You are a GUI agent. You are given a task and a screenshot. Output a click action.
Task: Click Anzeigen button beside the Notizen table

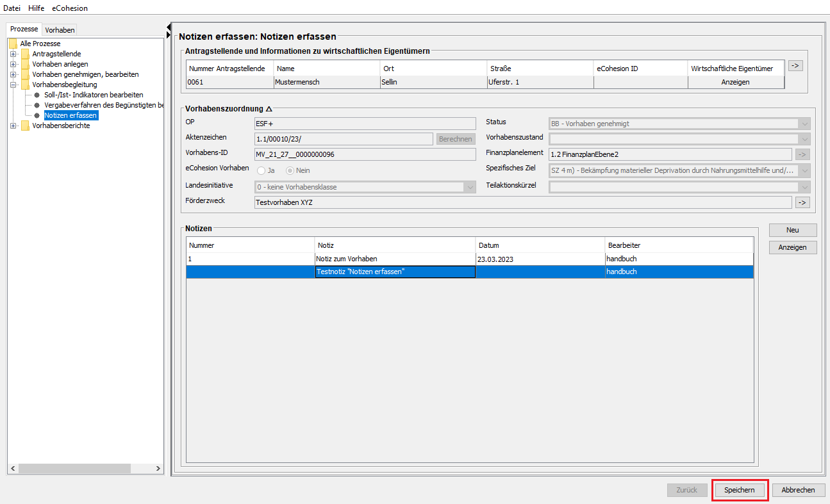point(793,247)
